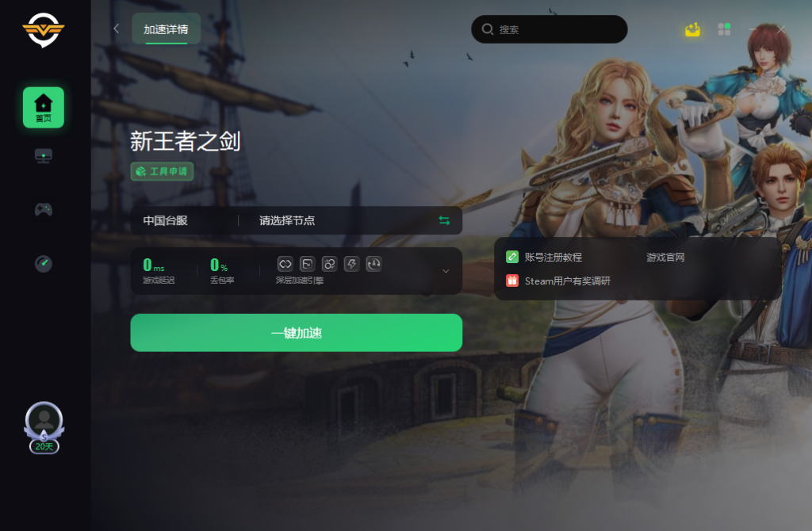This screenshot has height=531, width=812.
Task: Go back with the left arrow
Action: (116, 29)
